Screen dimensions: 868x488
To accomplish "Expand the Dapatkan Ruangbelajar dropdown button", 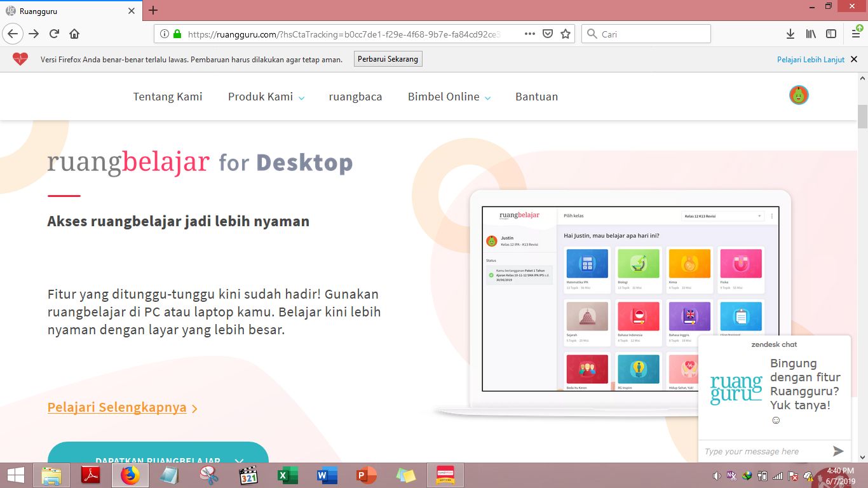I will (x=158, y=454).
